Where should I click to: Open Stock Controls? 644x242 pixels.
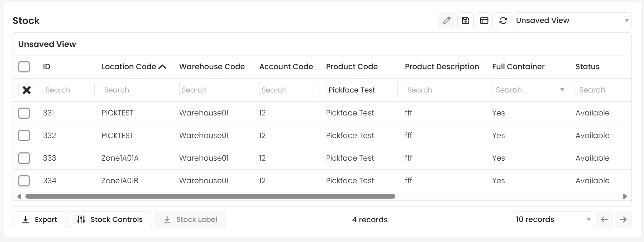[110, 219]
